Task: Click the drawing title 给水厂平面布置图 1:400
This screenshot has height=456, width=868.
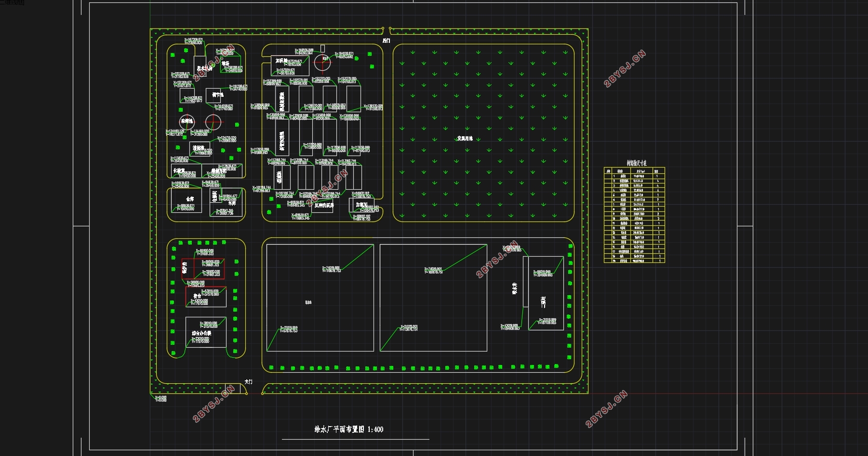Action: (348, 430)
